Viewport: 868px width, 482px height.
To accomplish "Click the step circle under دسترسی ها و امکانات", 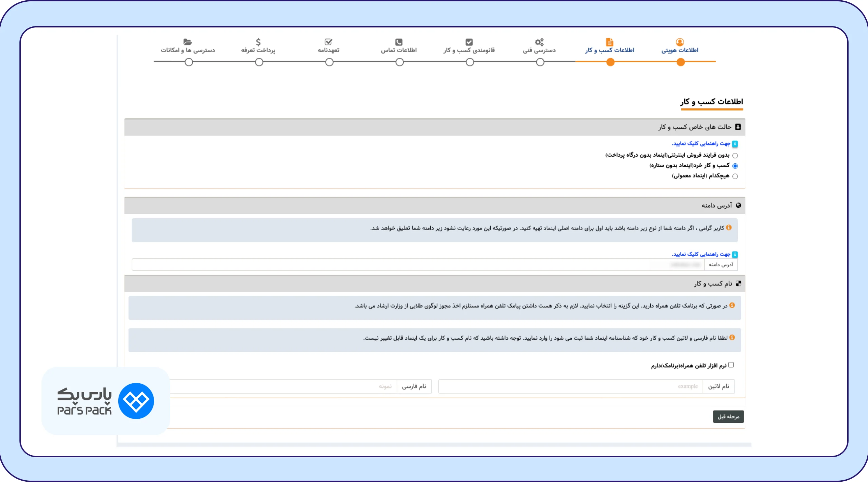I will point(189,62).
